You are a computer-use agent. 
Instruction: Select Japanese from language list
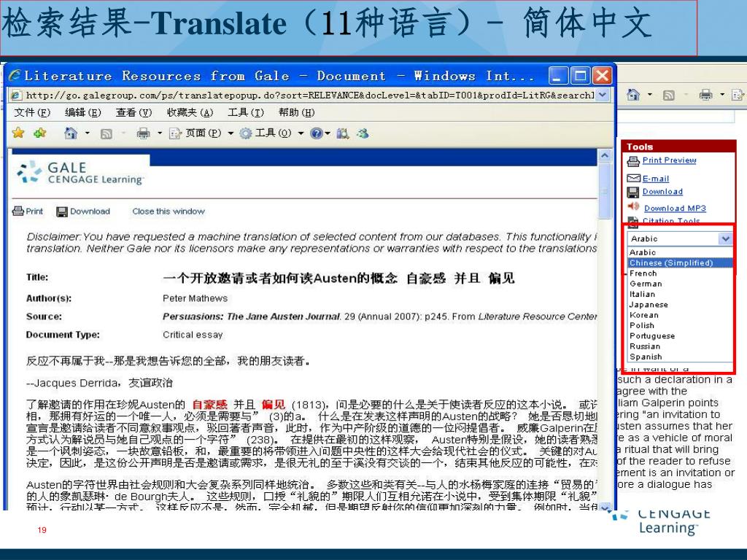[681, 305]
